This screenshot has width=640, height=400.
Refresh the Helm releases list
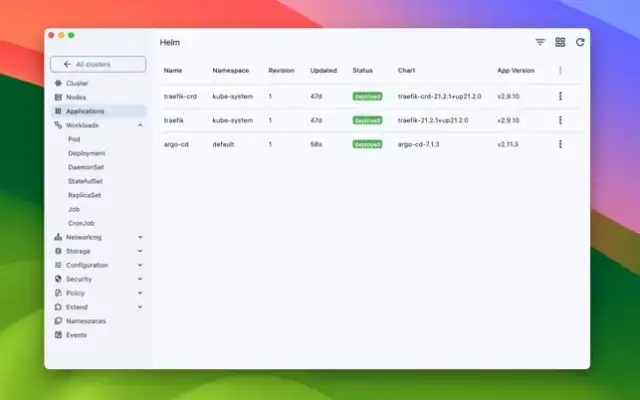pyautogui.click(x=580, y=42)
